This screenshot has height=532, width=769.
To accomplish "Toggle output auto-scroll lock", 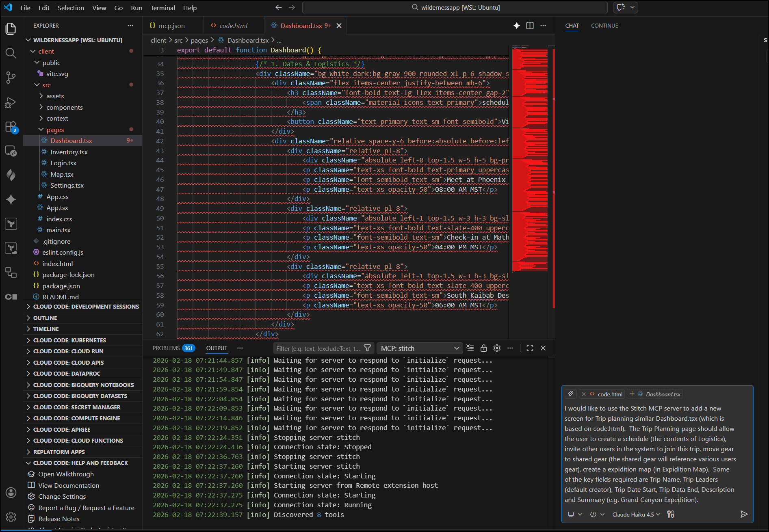I will pos(483,348).
